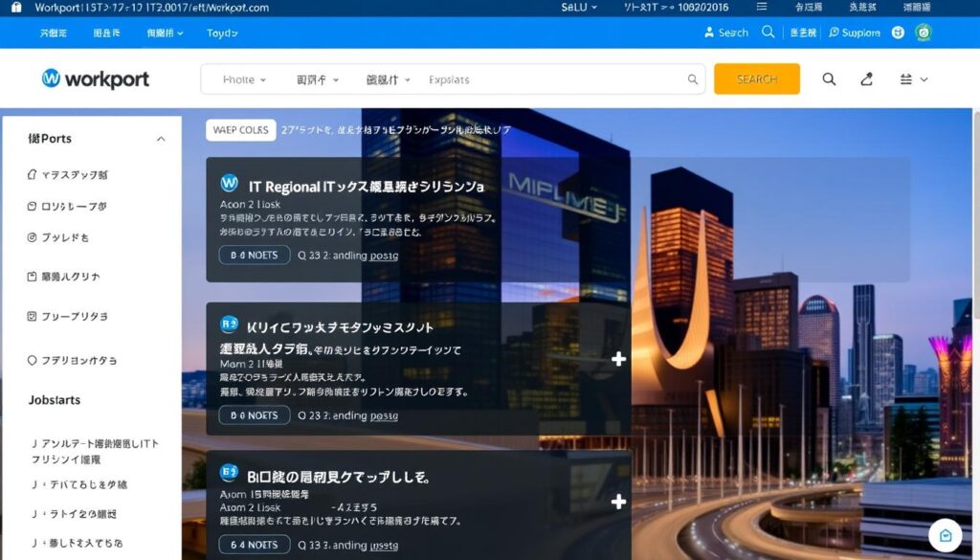Click the hamburger menu icon in top bar
Image resolution: width=980 pixels, height=560 pixels.
[761, 7]
